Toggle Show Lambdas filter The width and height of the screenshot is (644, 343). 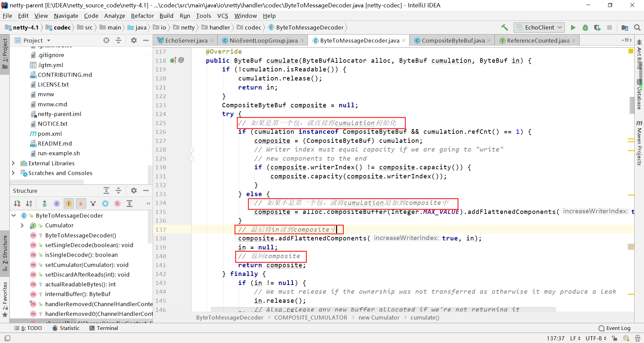point(117,204)
